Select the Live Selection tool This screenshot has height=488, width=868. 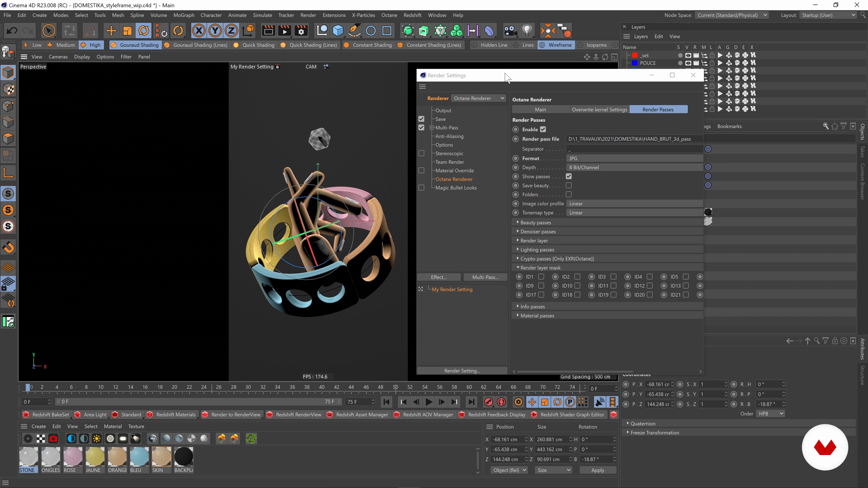coord(49,31)
